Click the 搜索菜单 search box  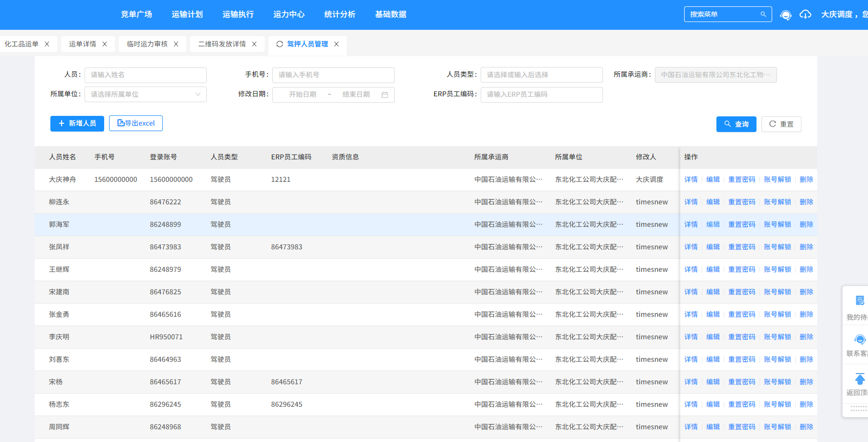pos(728,14)
